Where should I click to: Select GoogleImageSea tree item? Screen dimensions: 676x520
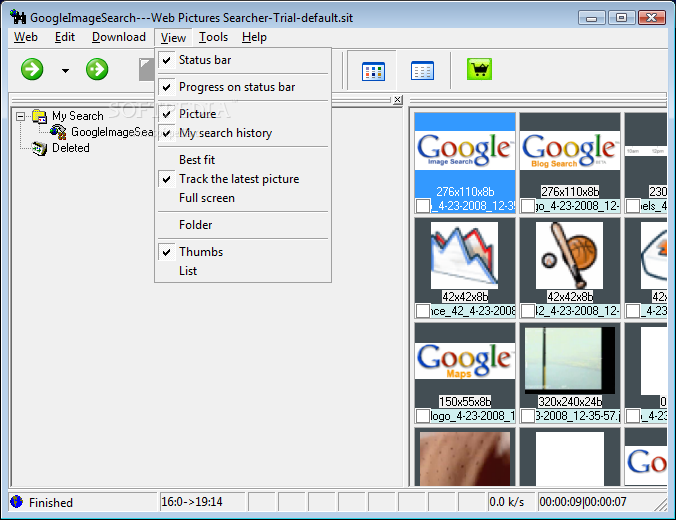(x=112, y=132)
